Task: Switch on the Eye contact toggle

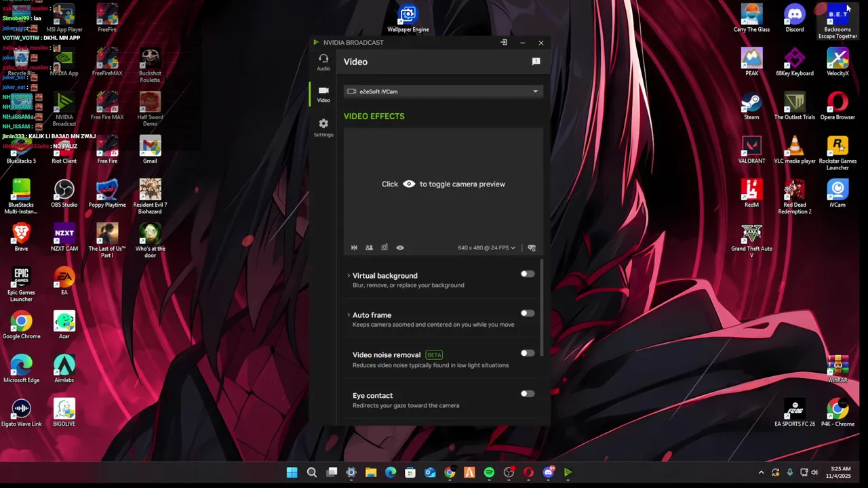Action: [x=528, y=394]
